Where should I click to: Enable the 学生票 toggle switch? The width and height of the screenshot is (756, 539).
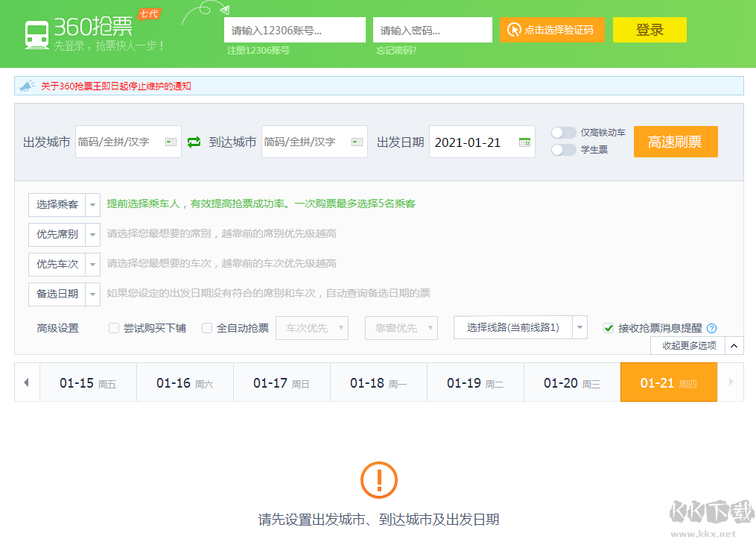(564, 149)
